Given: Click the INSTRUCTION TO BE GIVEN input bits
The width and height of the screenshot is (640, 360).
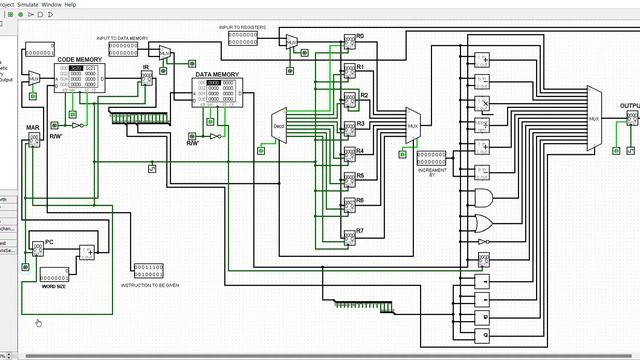Looking at the screenshot, I should coord(149,271).
